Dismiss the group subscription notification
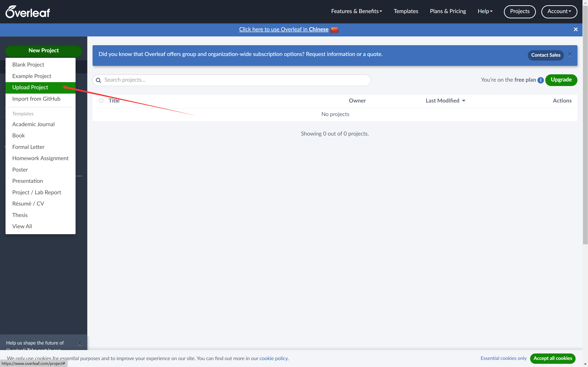 tap(570, 55)
